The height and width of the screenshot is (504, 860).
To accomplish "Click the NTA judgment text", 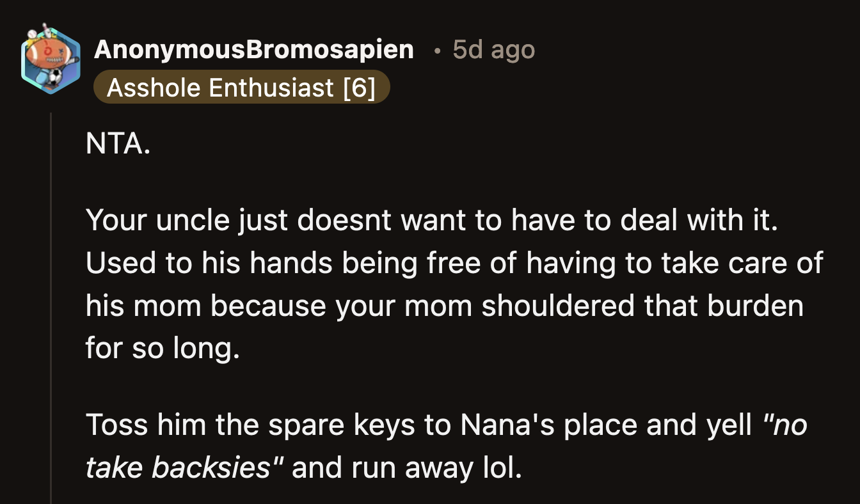I will pos(117,142).
